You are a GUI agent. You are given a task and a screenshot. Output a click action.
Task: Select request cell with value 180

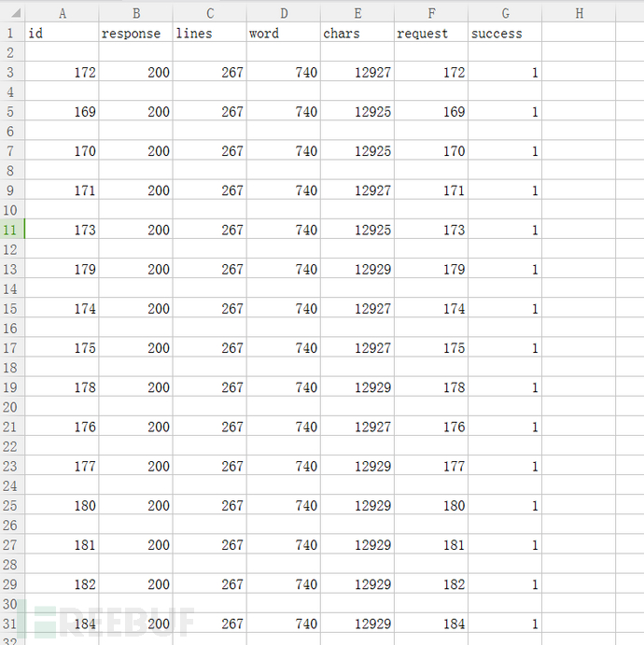pos(431,505)
